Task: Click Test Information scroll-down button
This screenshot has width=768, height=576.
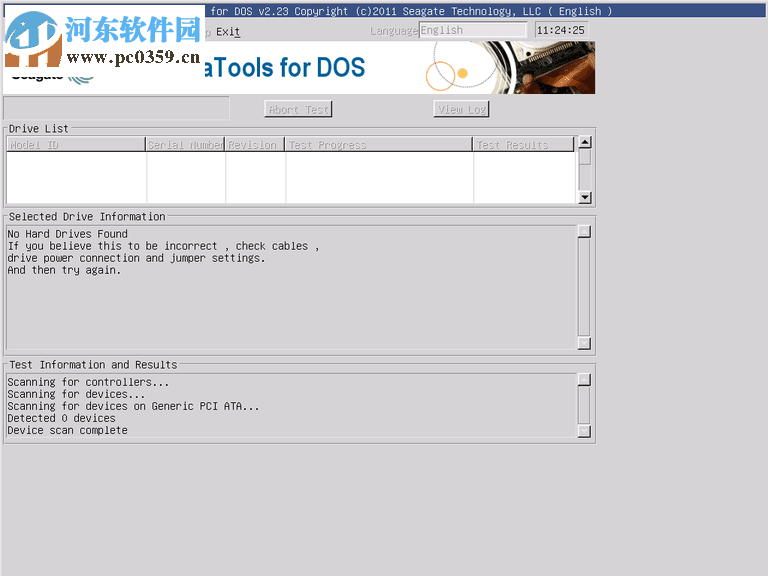Action: pos(584,431)
